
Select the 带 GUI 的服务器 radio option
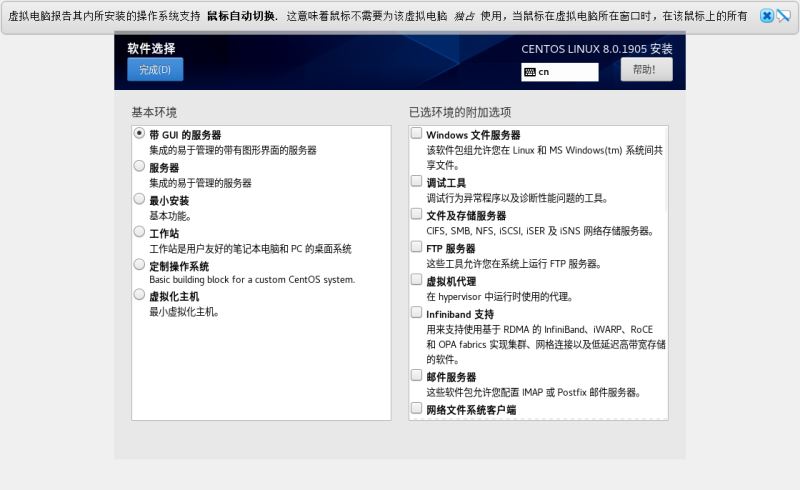[139, 134]
